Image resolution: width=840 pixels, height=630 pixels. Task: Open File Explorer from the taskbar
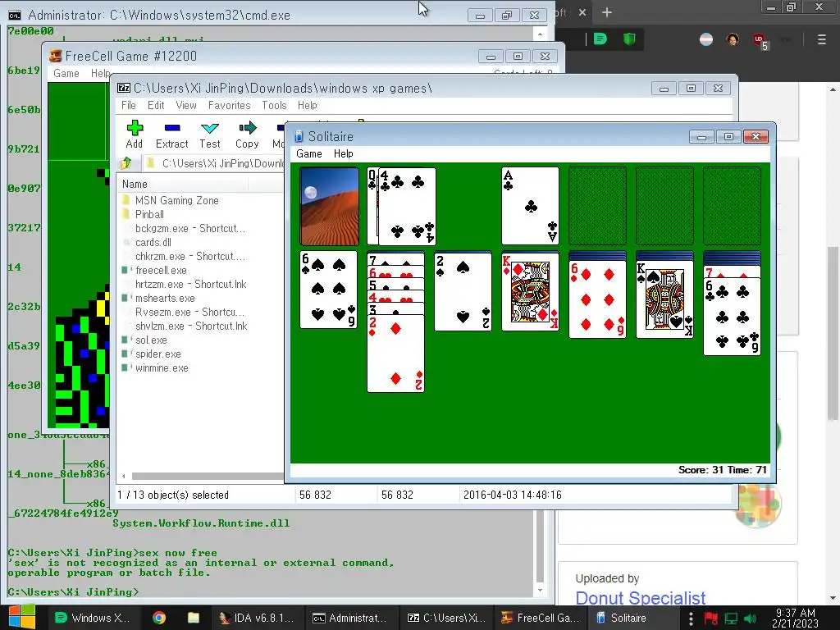pos(194,618)
